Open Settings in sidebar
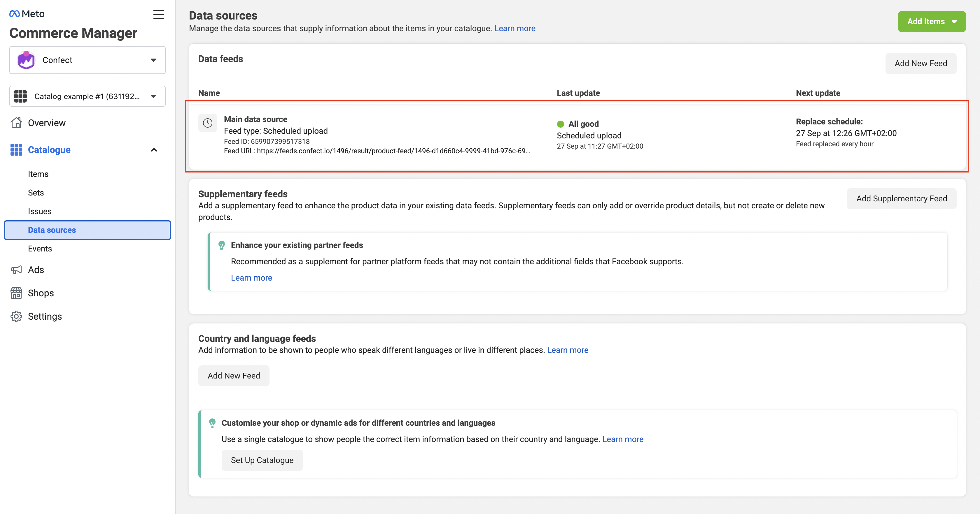The height and width of the screenshot is (514, 980). [45, 316]
